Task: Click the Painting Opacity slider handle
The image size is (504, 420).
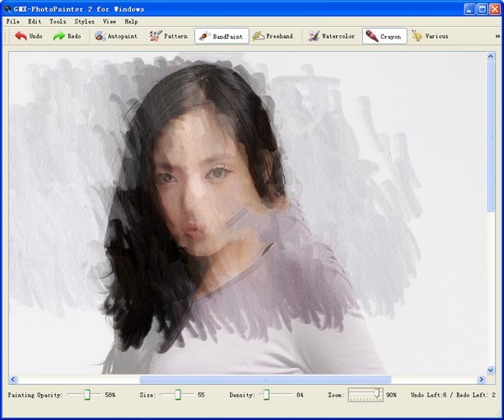Action: coord(87,394)
